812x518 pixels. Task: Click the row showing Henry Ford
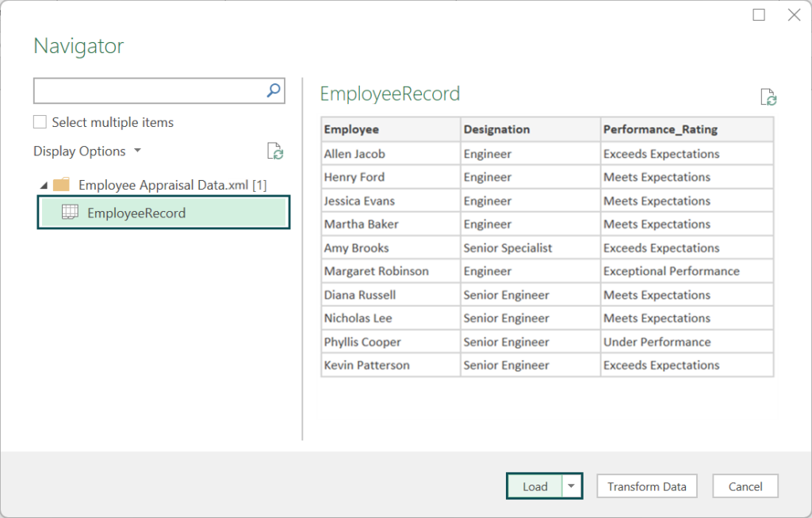point(476,176)
